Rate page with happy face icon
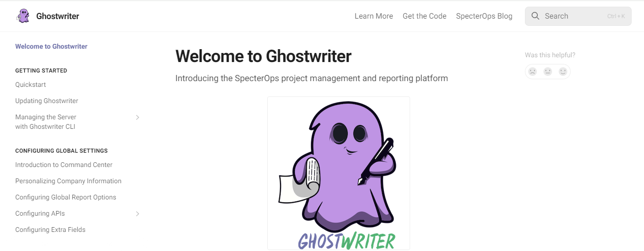This screenshot has width=644, height=251. [x=563, y=72]
